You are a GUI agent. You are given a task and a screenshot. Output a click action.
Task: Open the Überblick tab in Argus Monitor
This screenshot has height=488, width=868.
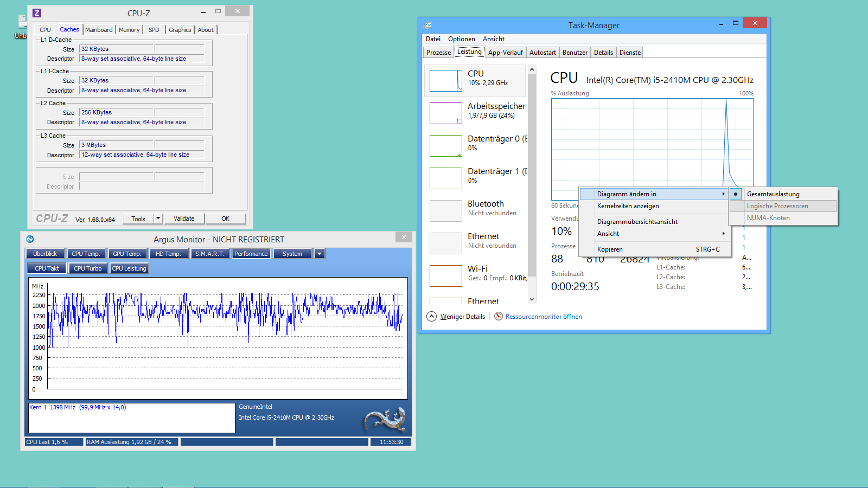pos(45,254)
